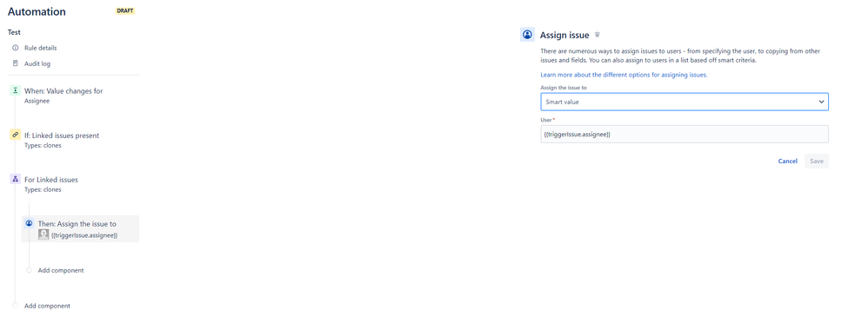Click the DRAFT status badge
This screenshot has width=868, height=317.
(x=125, y=11)
